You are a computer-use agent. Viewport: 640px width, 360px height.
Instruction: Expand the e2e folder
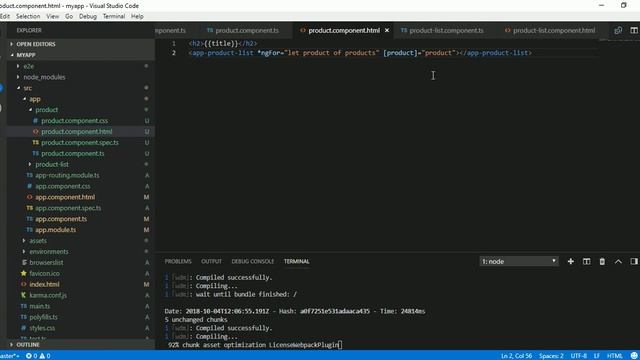pyautogui.click(x=28, y=66)
